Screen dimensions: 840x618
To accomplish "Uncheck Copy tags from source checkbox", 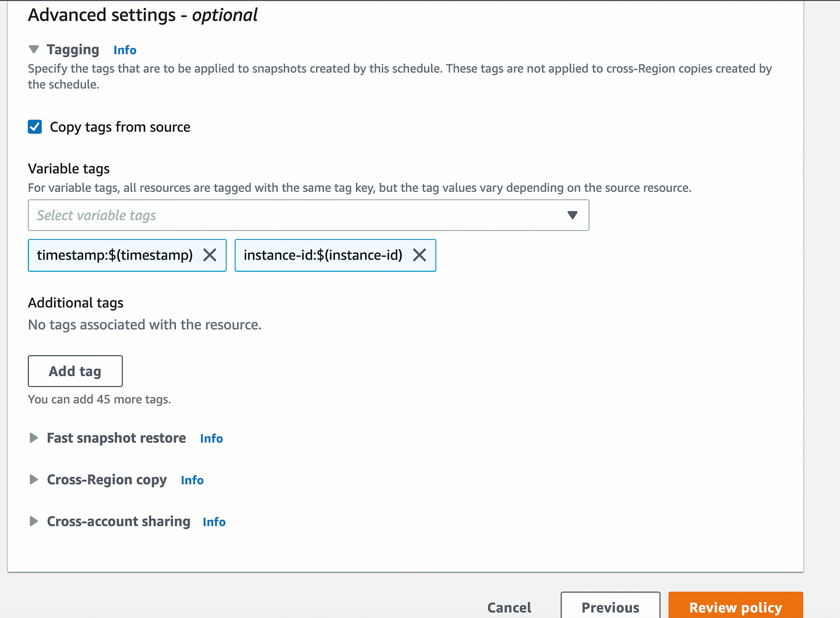I will [x=35, y=127].
